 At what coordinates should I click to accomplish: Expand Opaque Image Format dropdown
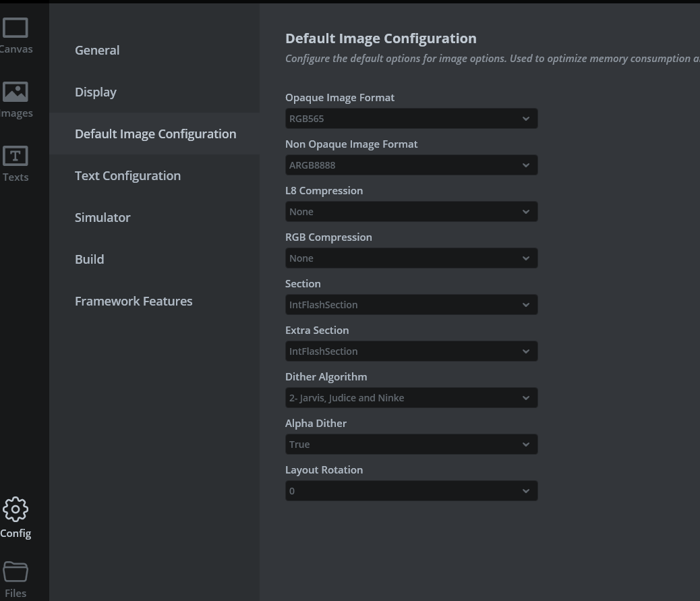click(x=411, y=119)
